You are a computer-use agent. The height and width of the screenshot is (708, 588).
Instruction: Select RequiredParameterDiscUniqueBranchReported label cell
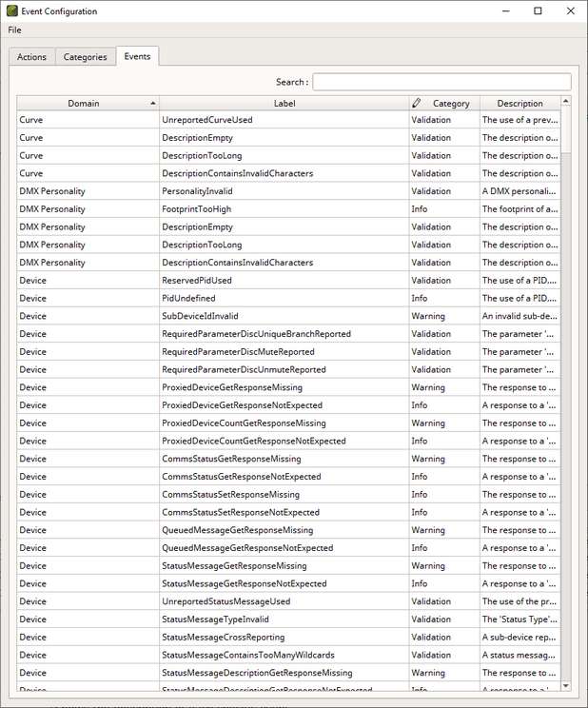284,334
